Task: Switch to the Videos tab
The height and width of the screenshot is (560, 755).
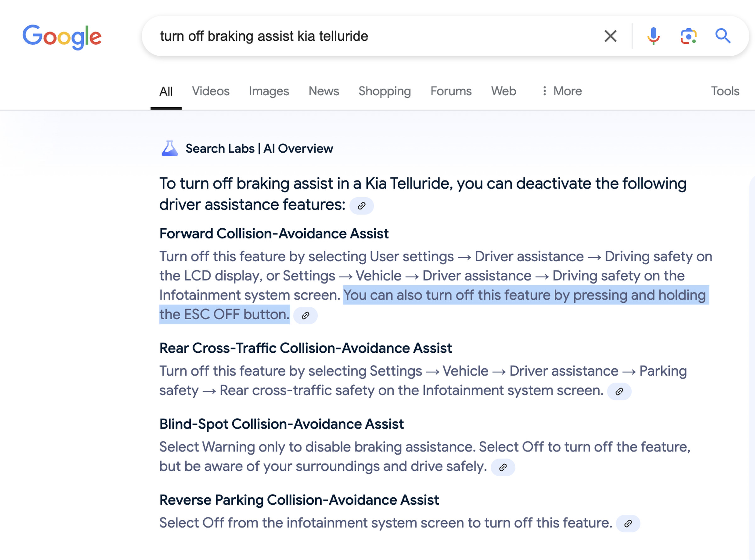Action: coord(211,91)
